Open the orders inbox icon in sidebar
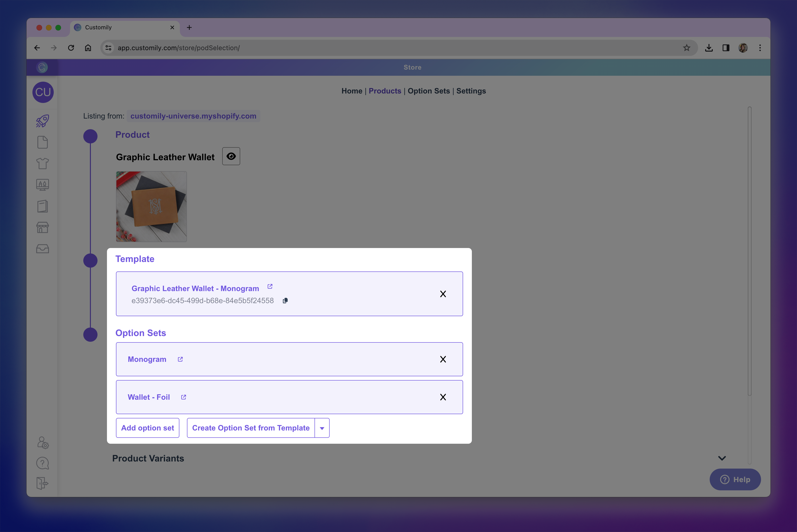Image resolution: width=797 pixels, height=532 pixels. 42,249
